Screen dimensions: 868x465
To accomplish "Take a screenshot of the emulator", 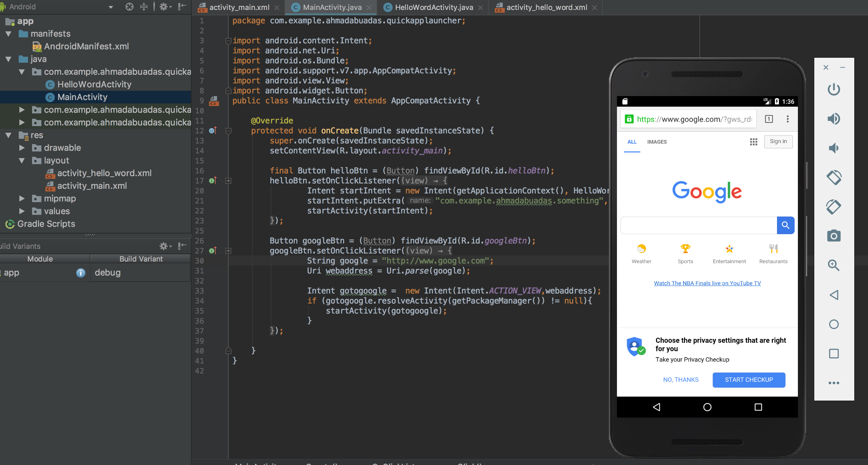I will (x=834, y=236).
